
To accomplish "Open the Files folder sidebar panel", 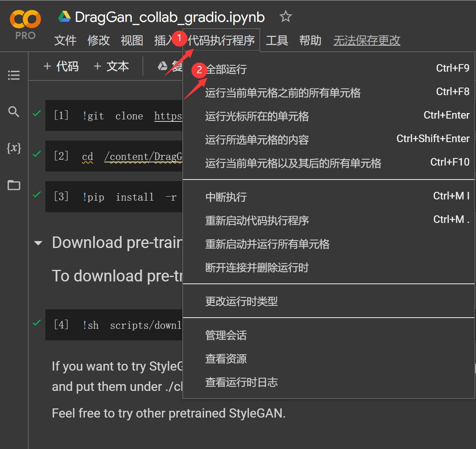I will click(14, 185).
